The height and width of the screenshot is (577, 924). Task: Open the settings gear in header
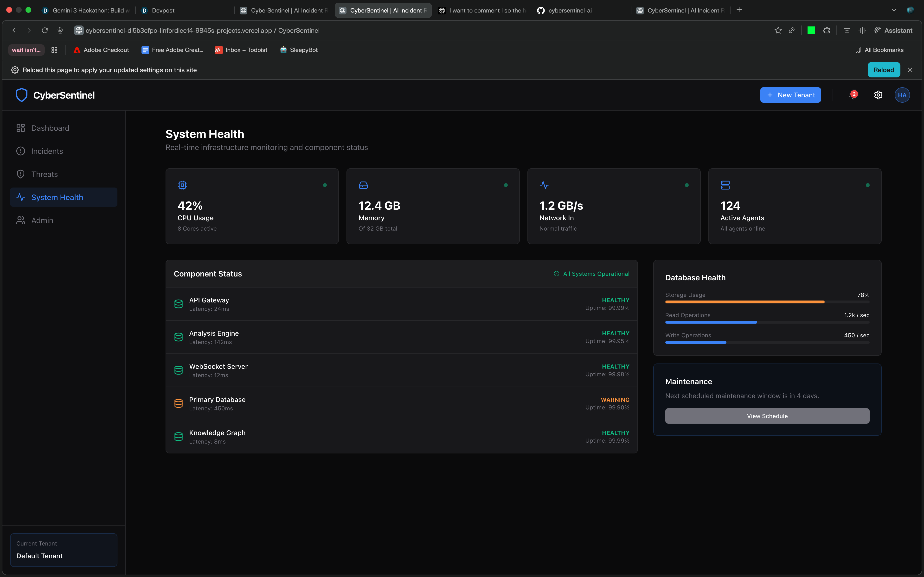tap(878, 95)
